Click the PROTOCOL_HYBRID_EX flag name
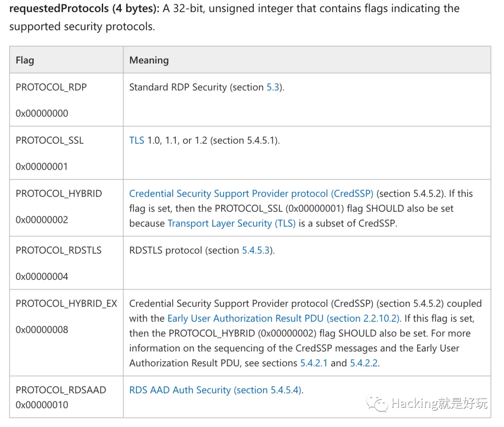 pyautogui.click(x=66, y=304)
